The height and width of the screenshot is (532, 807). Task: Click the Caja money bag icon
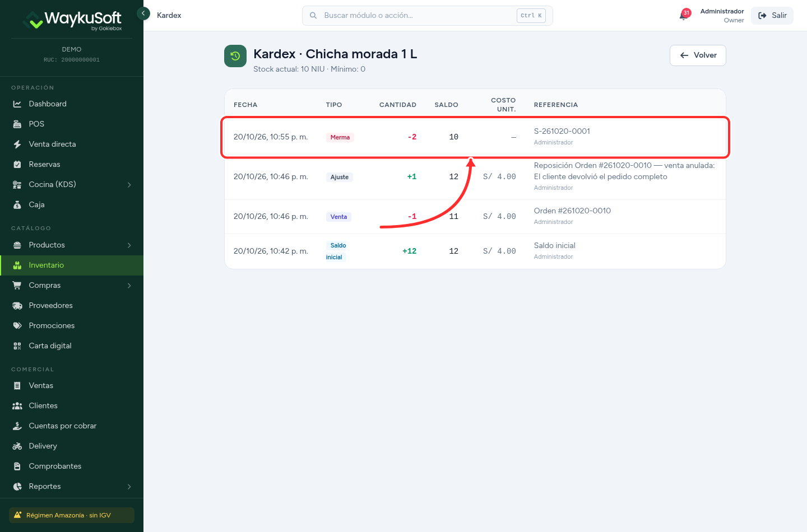17,205
